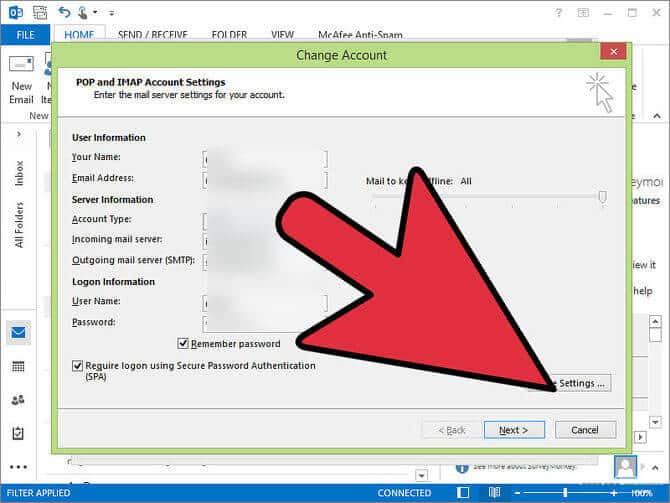Open People contacts icon

tap(19, 399)
